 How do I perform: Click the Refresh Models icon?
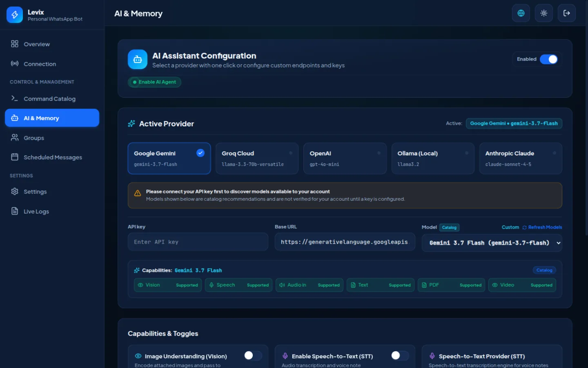pyautogui.click(x=524, y=227)
